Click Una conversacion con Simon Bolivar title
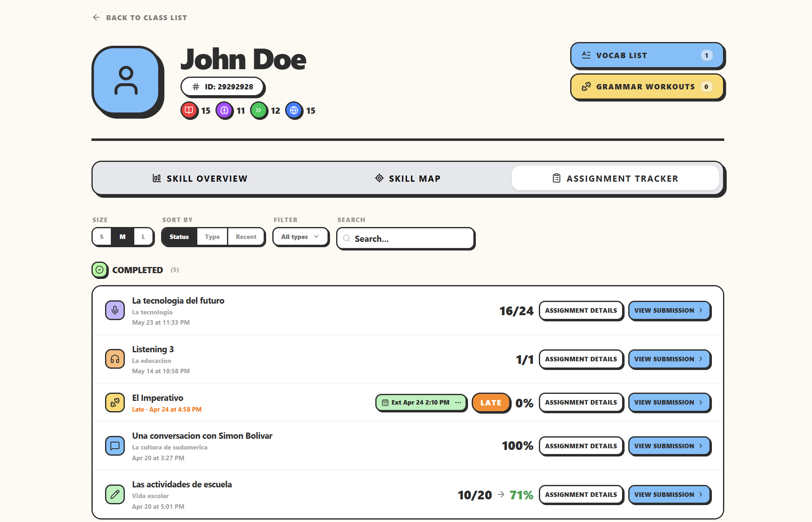Image resolution: width=812 pixels, height=522 pixels. 202,436
